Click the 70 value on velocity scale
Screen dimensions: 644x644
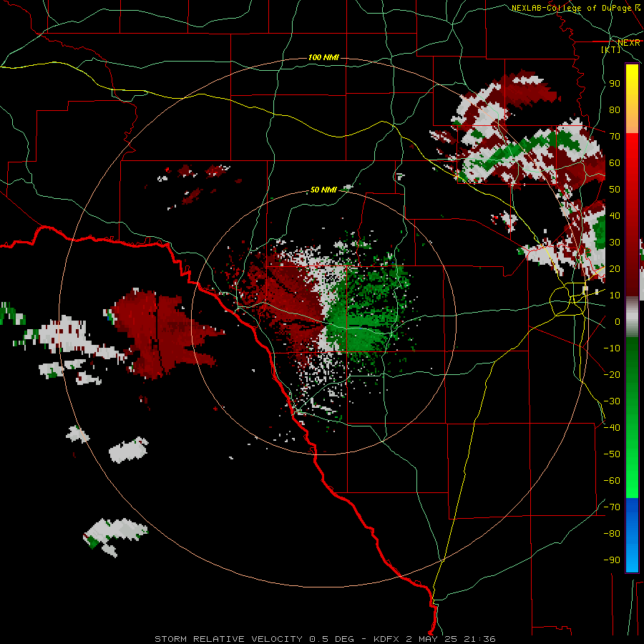(615, 137)
